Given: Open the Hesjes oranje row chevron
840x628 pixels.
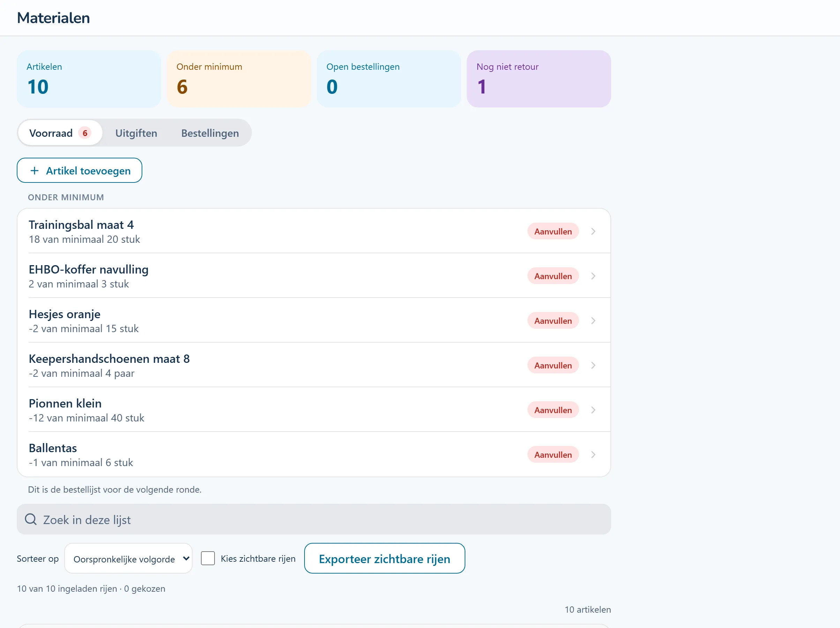Looking at the screenshot, I should point(593,321).
